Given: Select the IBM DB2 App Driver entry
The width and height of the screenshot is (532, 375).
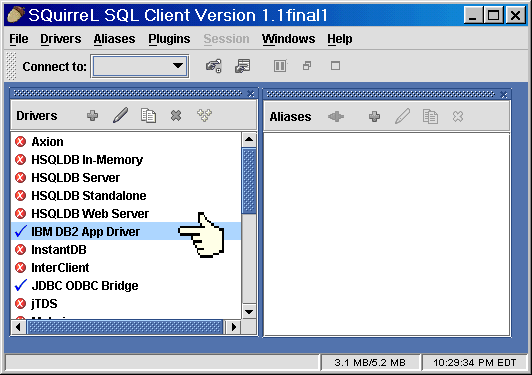Looking at the screenshot, I should pos(126,231).
